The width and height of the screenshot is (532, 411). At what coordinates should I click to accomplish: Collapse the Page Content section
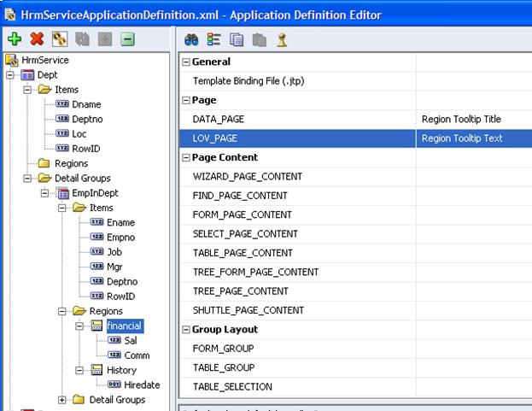pos(187,158)
